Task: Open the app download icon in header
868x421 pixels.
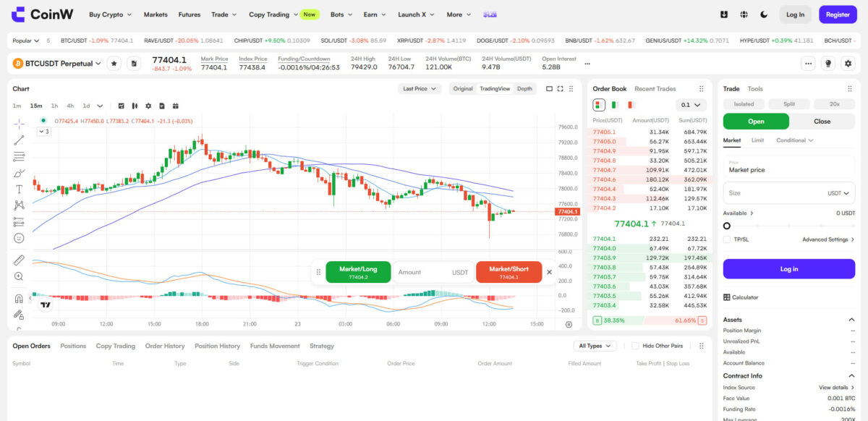Action: pos(724,14)
